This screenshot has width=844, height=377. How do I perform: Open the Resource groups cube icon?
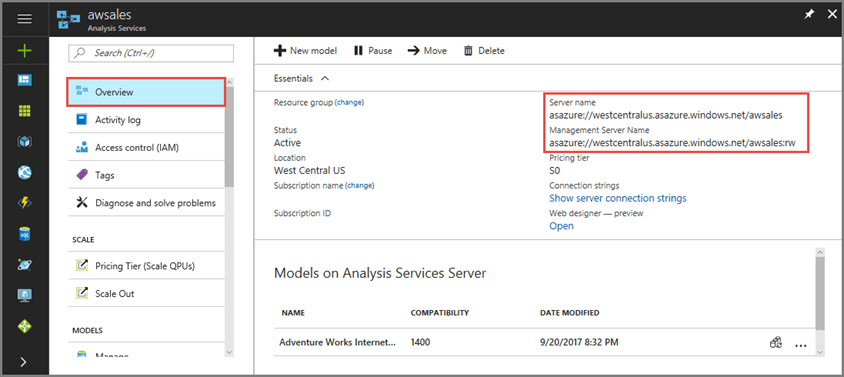24,142
